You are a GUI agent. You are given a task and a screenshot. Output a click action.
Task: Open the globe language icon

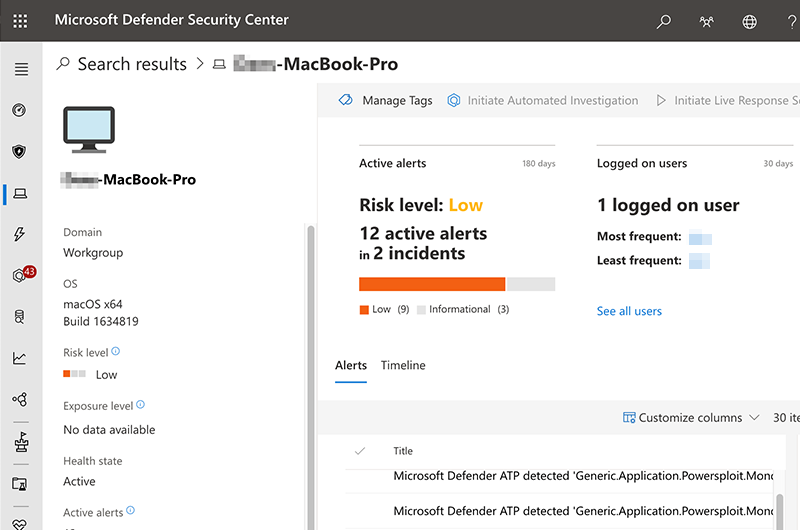coord(749,21)
